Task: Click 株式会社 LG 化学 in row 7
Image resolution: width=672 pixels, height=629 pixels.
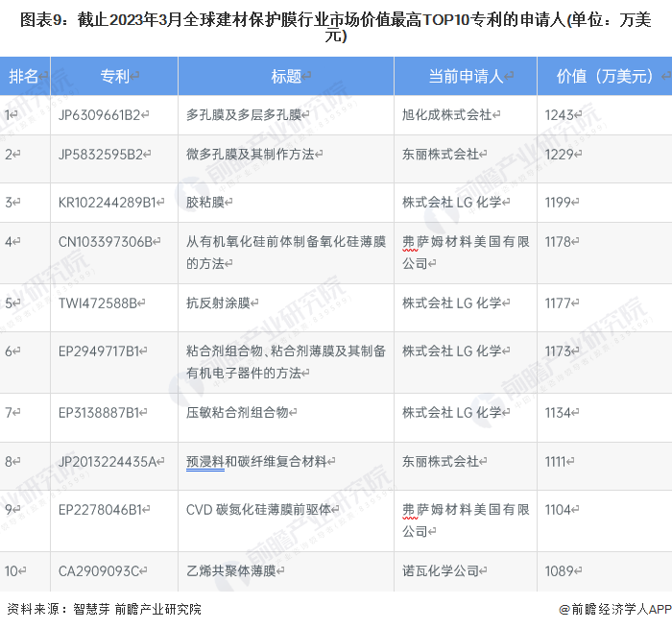Action: [452, 413]
